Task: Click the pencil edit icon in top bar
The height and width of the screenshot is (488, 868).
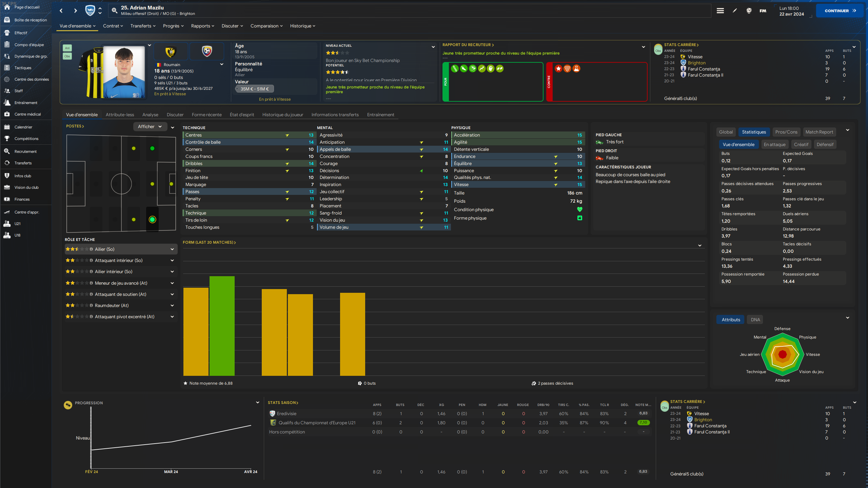Action: pyautogui.click(x=735, y=11)
